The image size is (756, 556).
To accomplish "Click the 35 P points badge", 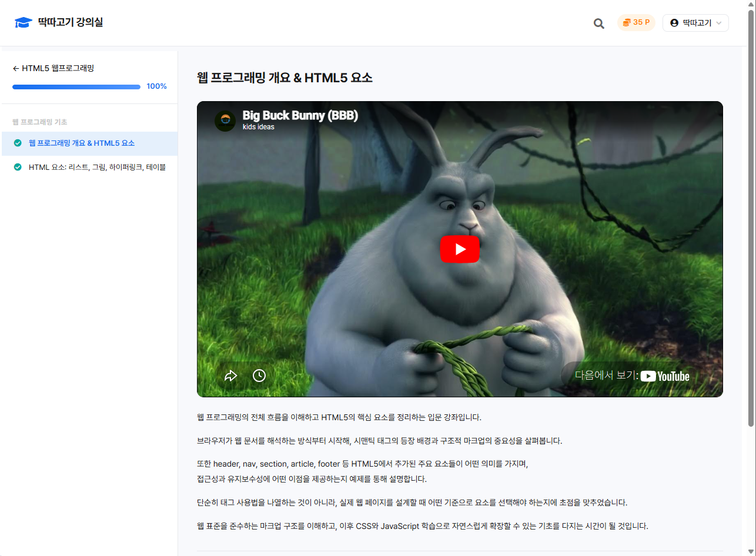I will 636,22.
